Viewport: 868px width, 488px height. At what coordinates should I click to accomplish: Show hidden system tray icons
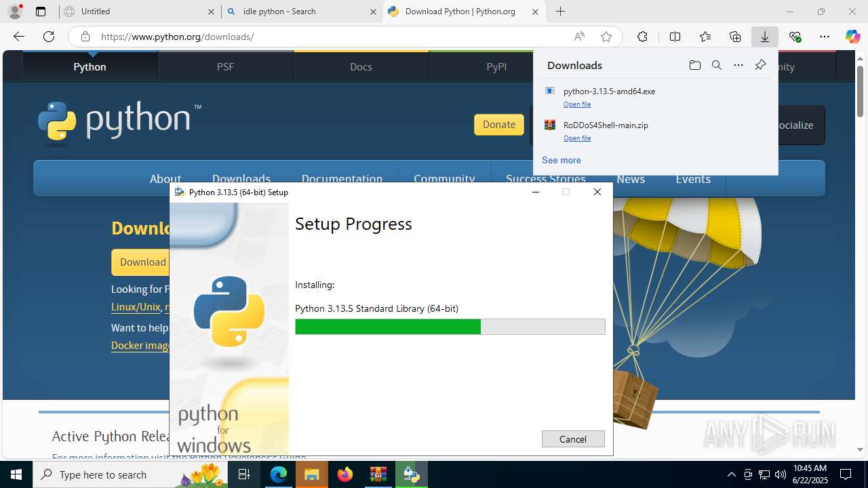(731, 474)
